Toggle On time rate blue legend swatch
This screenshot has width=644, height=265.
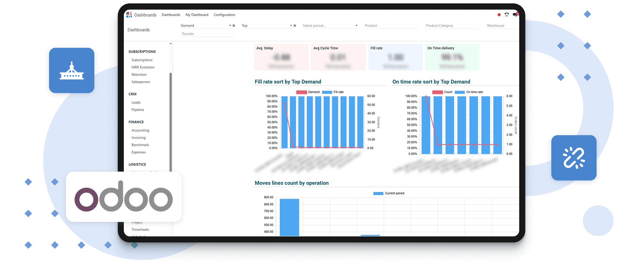click(x=460, y=92)
